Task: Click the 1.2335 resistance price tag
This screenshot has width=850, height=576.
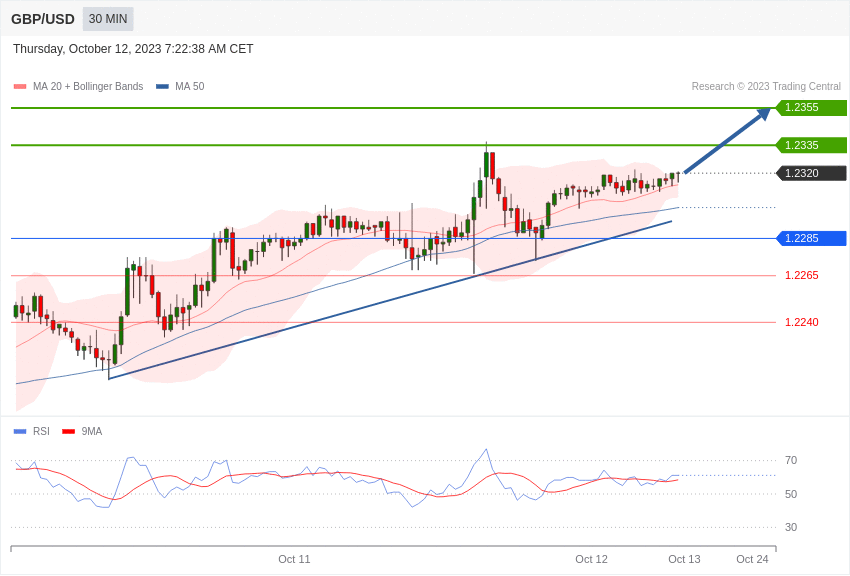Action: pos(812,145)
